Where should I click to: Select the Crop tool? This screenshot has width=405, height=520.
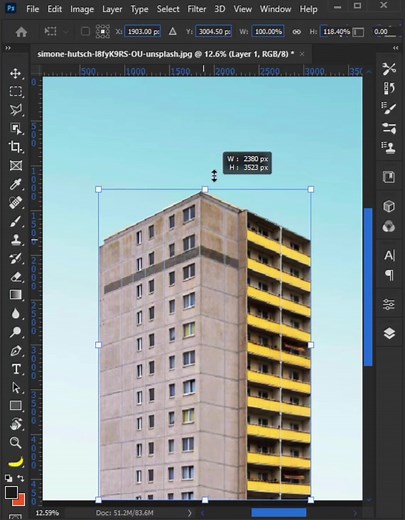(15, 147)
